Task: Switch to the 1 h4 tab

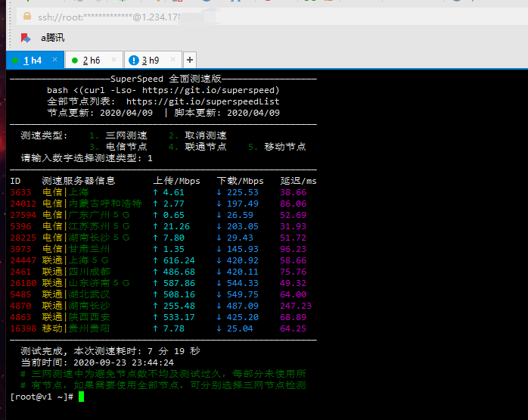Action: coord(33,60)
